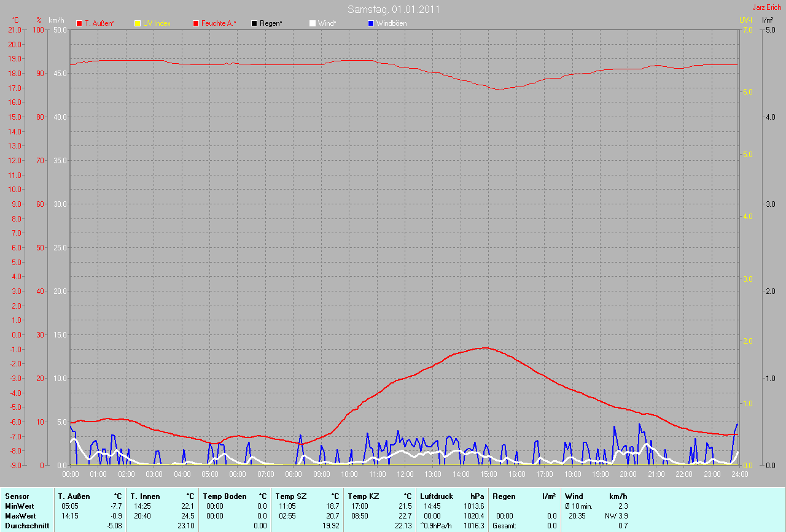Screen dimensions: 786x532
Task: Click the outdoor minimum value '-7.7'
Action: 115,506
